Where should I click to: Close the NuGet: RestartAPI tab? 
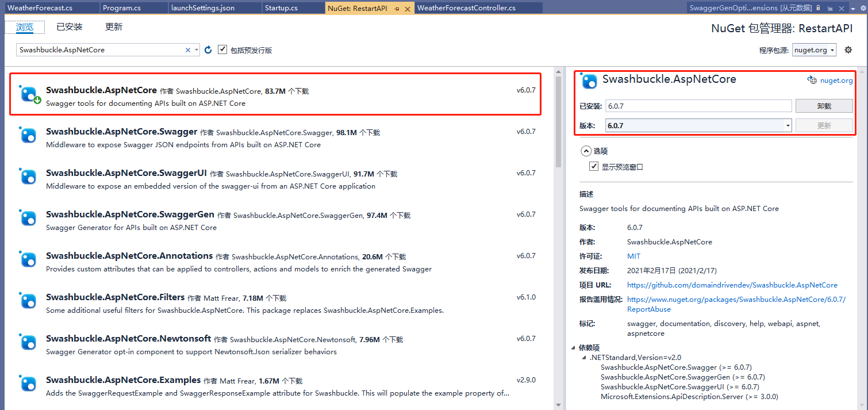click(x=408, y=9)
